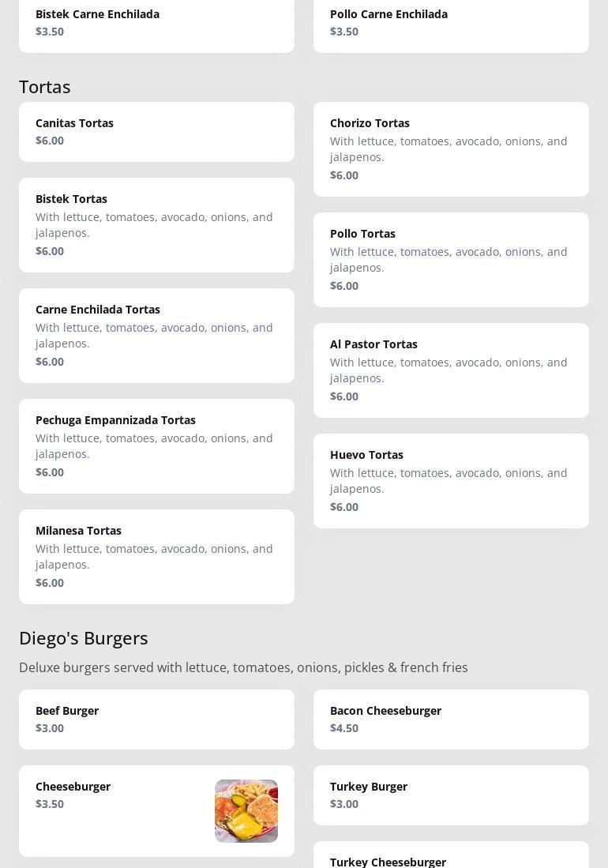This screenshot has height=868, width=608.
Task: Open the Milanesa Tortas item
Action: tap(156, 557)
